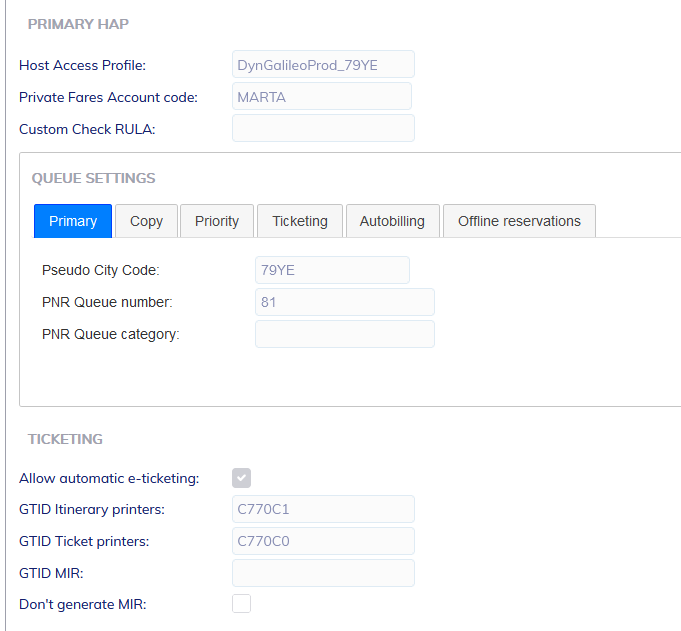
Task: Enable the Don't generate MIR checkbox
Action: [242, 603]
